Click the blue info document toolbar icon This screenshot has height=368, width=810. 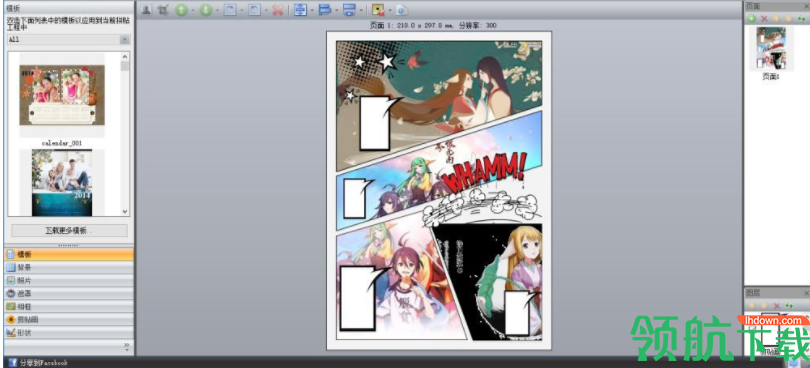pos(402,10)
